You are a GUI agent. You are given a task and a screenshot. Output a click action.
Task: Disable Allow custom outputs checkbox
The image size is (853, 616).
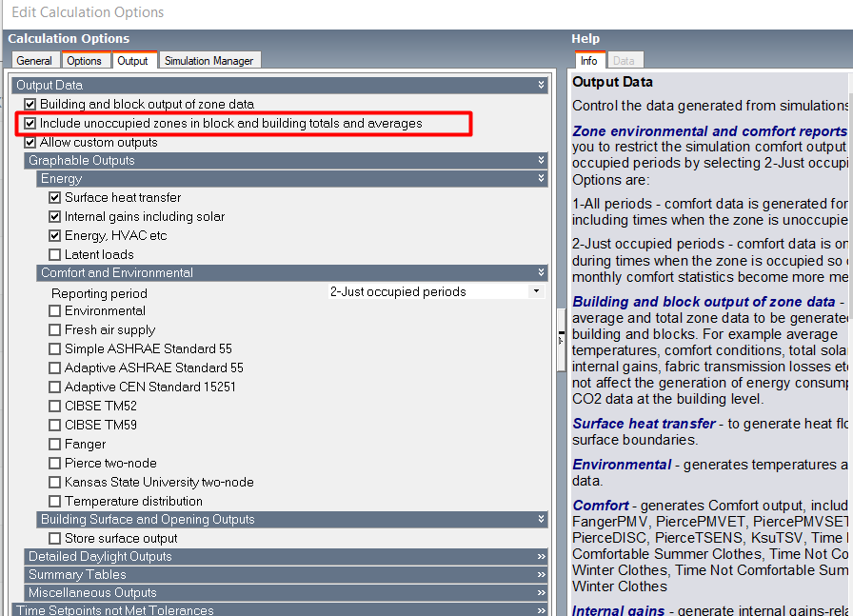pyautogui.click(x=30, y=143)
